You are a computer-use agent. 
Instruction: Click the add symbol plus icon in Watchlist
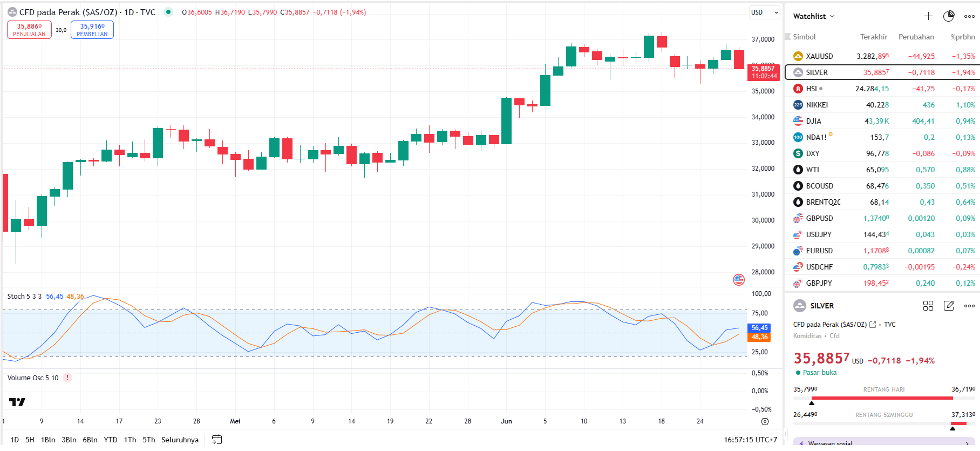tap(928, 16)
